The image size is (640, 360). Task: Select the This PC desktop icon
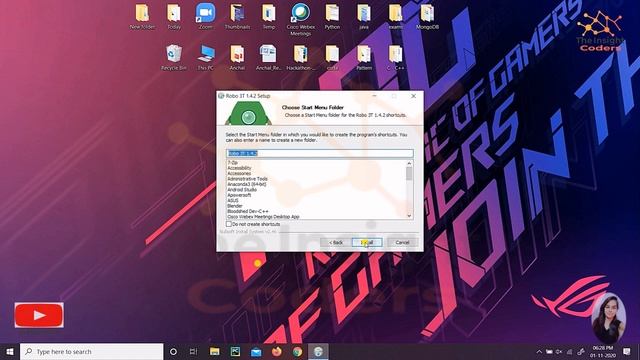point(206,57)
